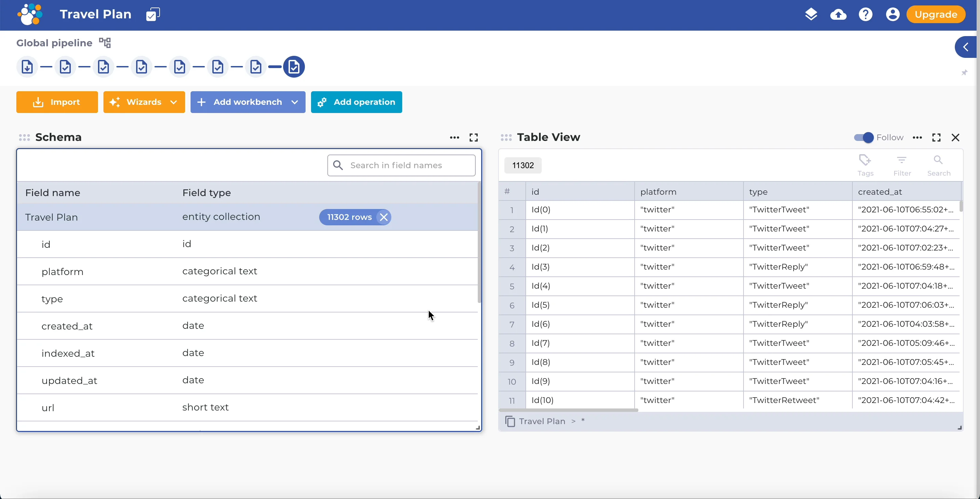
Task: Select the fourth pipeline step icon
Action: point(142,67)
